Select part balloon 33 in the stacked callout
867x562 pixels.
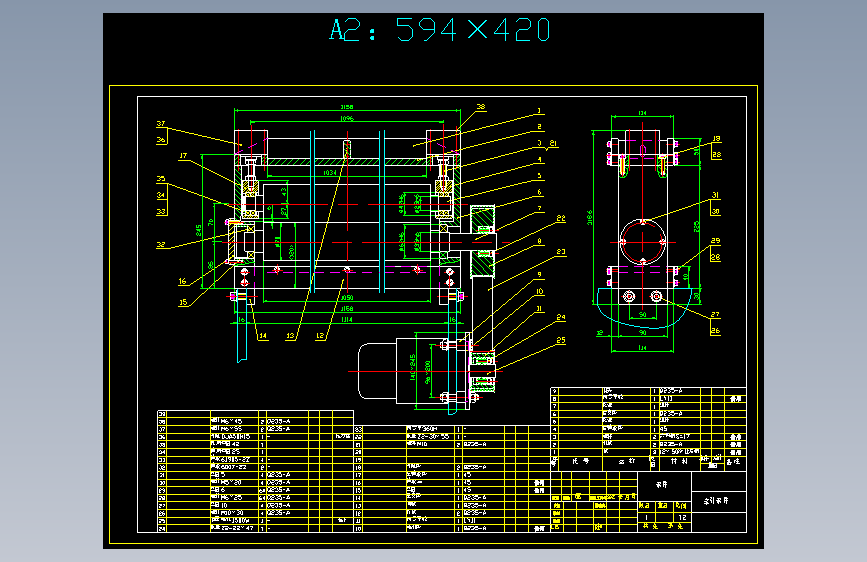click(161, 211)
